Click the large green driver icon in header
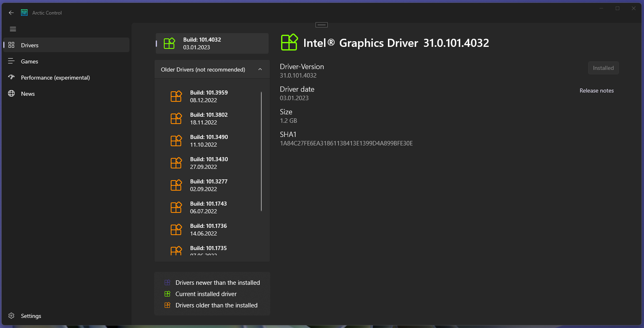Screen dimensions: 644x328 pyautogui.click(x=289, y=42)
